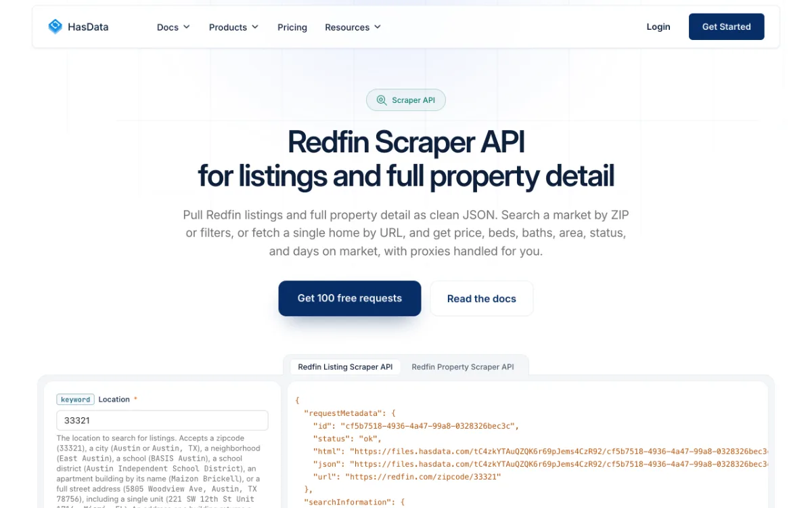Click the Redfin Scraper API heading
Image resolution: width=812 pixels, height=508 pixels.
click(x=406, y=158)
